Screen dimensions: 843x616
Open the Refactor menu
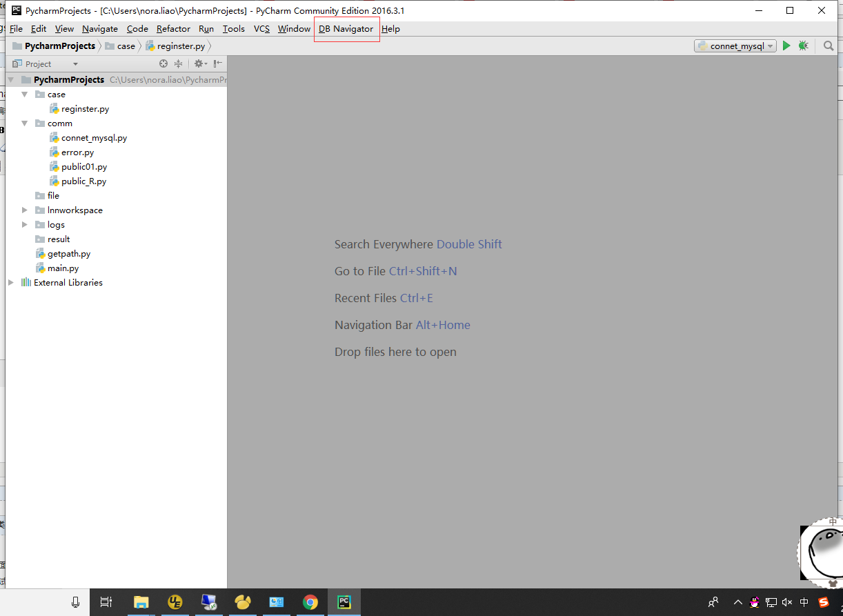[x=173, y=29]
